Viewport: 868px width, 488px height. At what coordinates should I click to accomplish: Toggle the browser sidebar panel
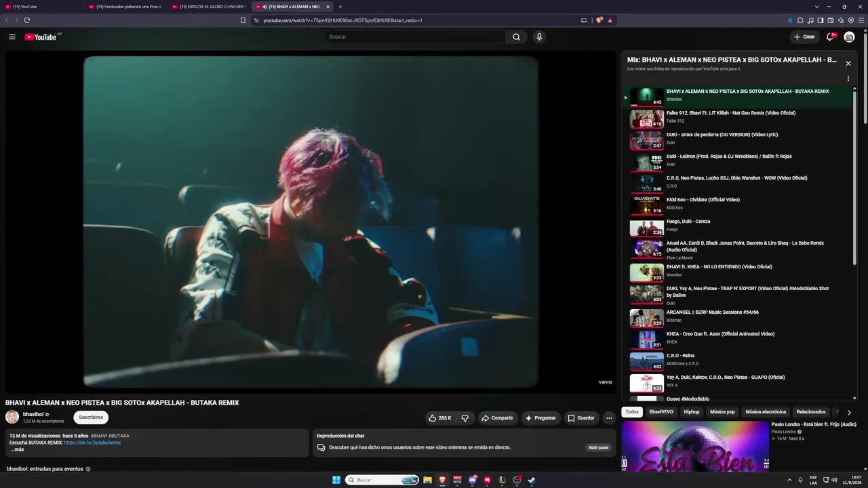coord(821,20)
